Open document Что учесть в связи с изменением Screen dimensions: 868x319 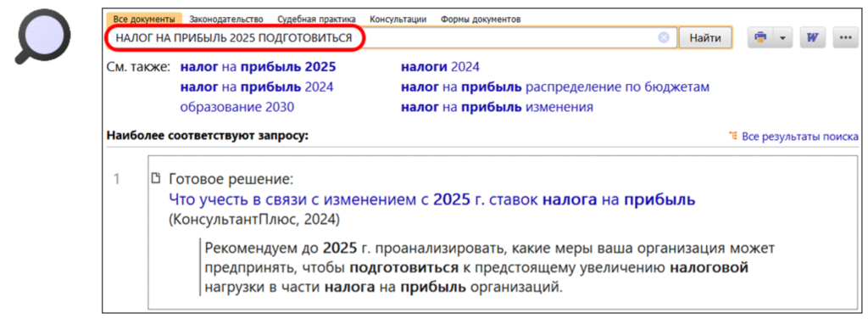point(431,200)
